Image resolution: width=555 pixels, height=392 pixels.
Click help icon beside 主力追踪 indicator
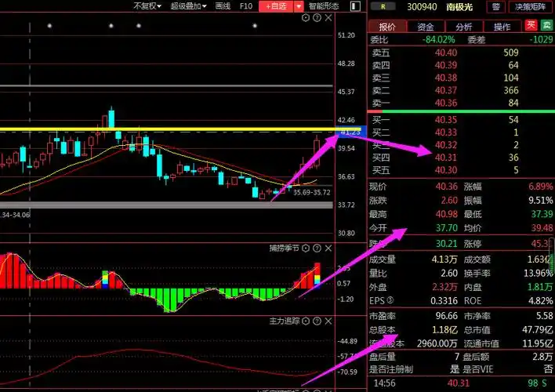point(317,321)
